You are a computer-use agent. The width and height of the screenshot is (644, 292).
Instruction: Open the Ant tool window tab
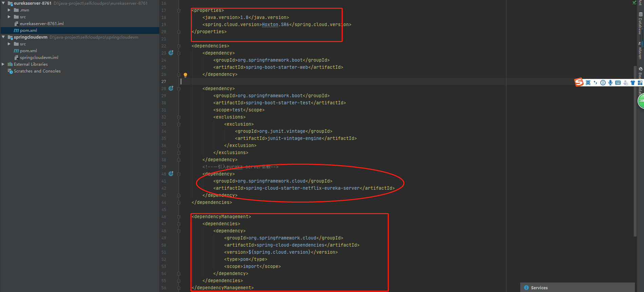click(x=640, y=3)
